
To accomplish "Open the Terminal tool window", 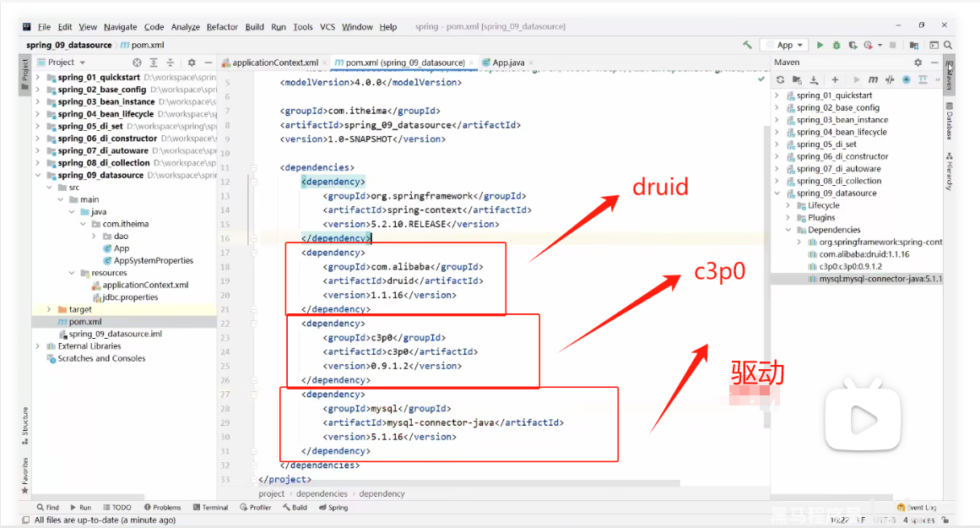I will point(210,508).
